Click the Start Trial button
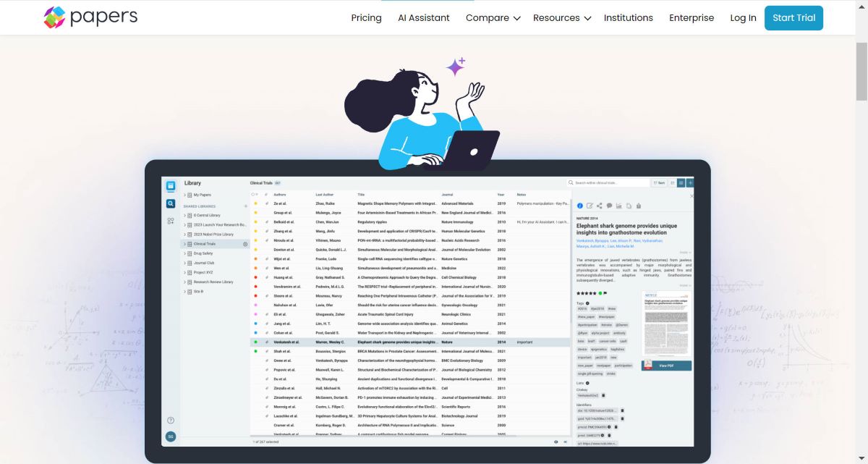Screen dimensions: 868x464 tap(793, 18)
